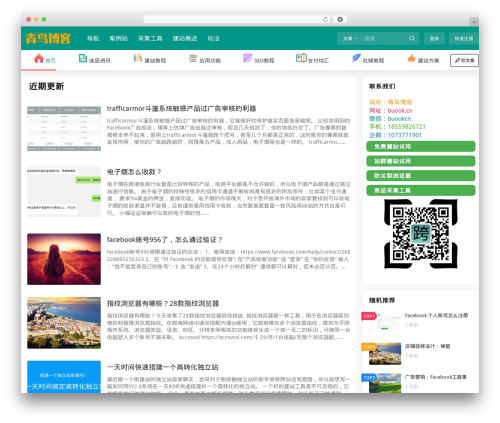Open recommended post 店铺装修设计：弹窗

tap(427, 346)
